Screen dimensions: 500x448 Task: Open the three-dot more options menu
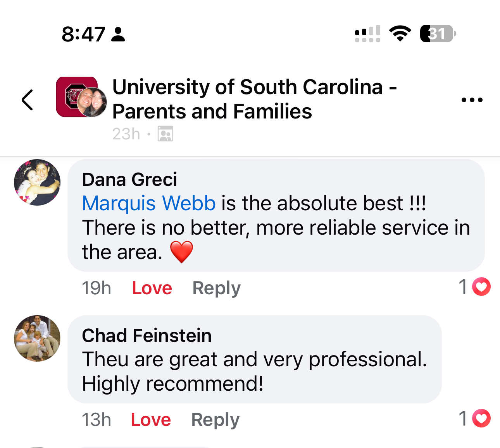pyautogui.click(x=472, y=100)
